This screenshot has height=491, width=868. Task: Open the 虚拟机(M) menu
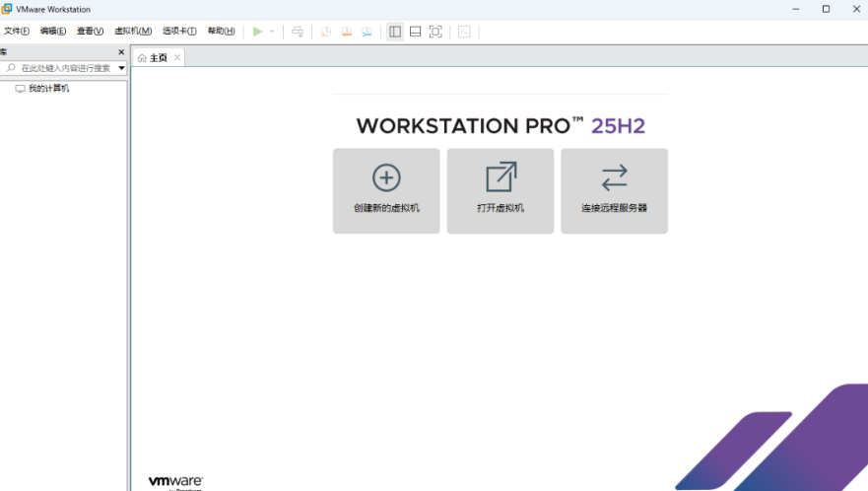click(133, 32)
